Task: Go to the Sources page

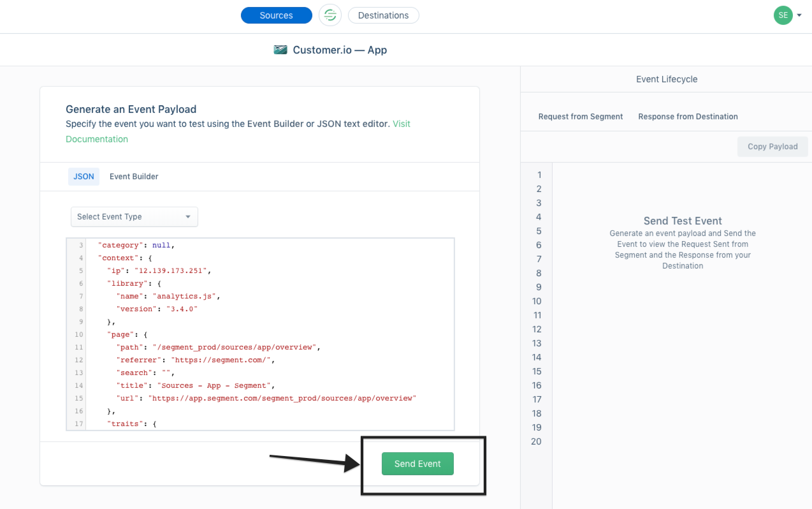Action: coord(277,15)
